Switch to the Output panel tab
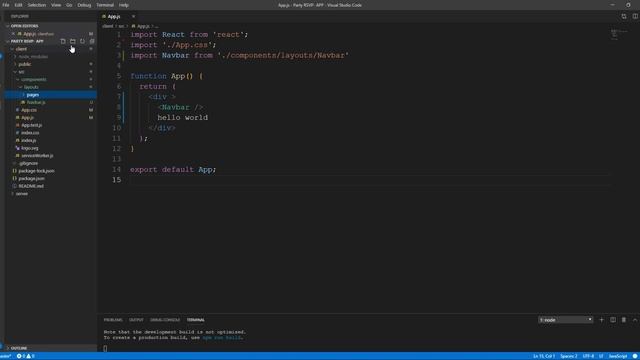This screenshot has width=640, height=360. click(x=136, y=320)
